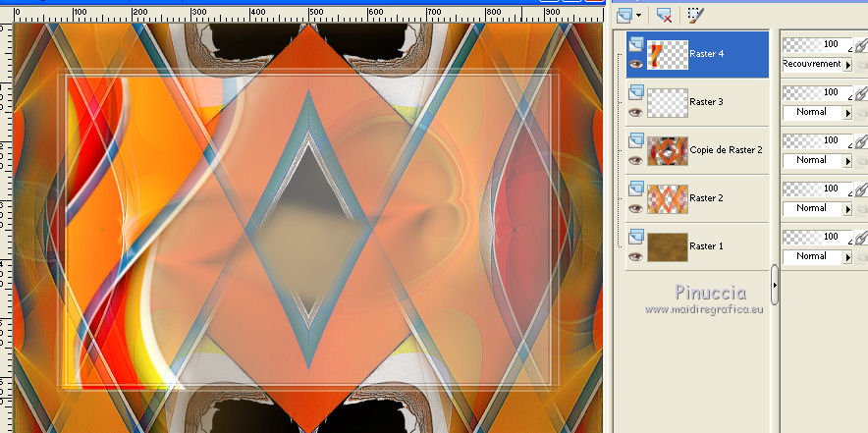Hide the Raster 4 layer

tap(635, 64)
